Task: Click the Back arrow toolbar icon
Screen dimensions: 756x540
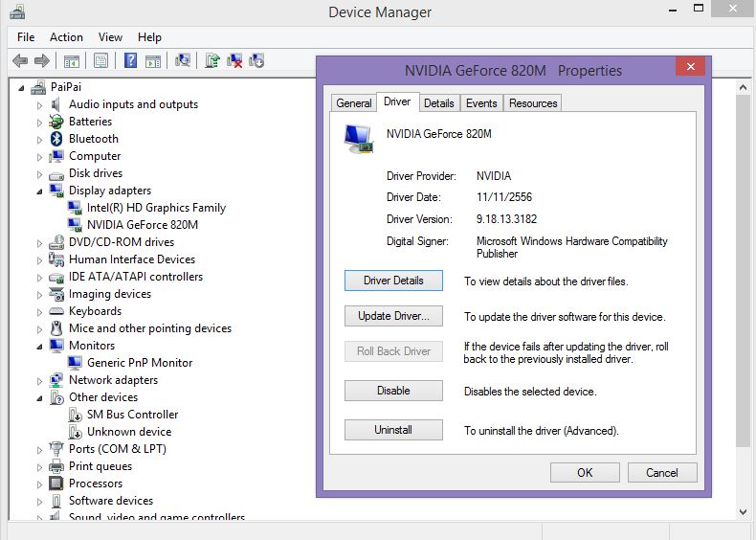Action: (x=20, y=61)
